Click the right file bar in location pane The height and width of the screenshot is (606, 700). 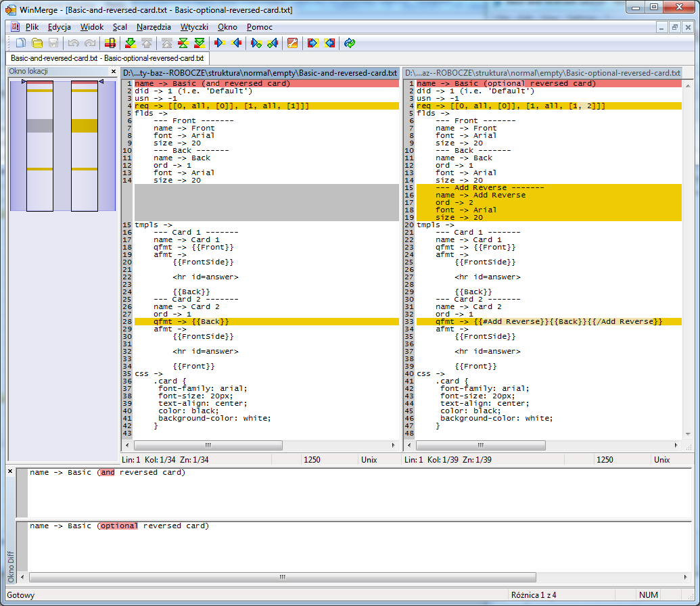pos(85,146)
